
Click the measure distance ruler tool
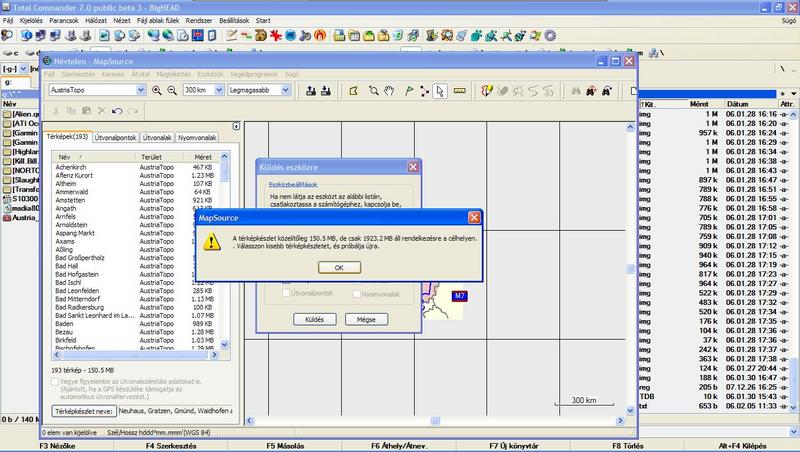pyautogui.click(x=460, y=91)
